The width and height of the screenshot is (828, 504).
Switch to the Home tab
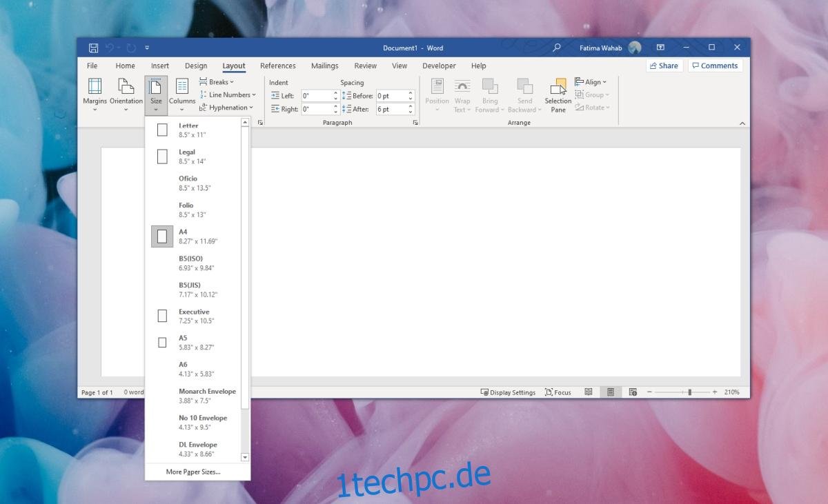point(125,66)
